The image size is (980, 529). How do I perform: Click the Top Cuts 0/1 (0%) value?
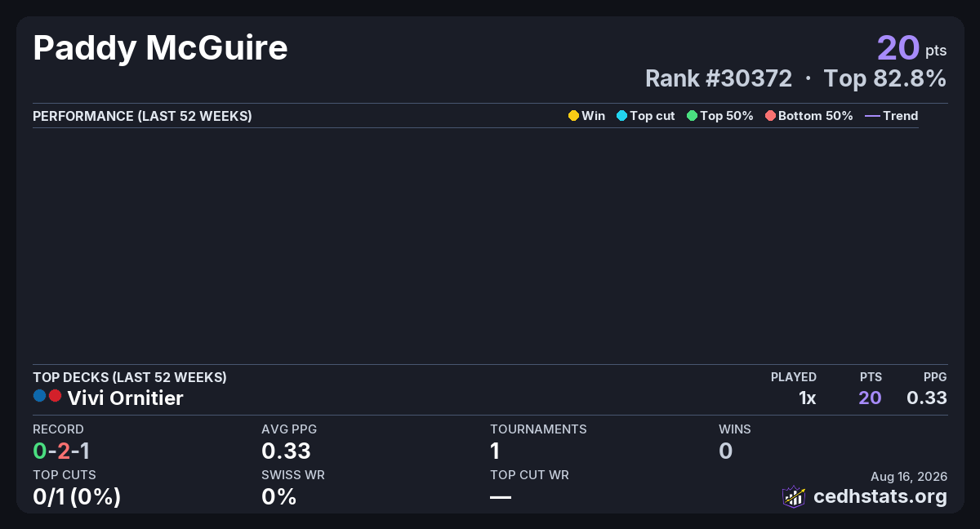pyautogui.click(x=77, y=496)
